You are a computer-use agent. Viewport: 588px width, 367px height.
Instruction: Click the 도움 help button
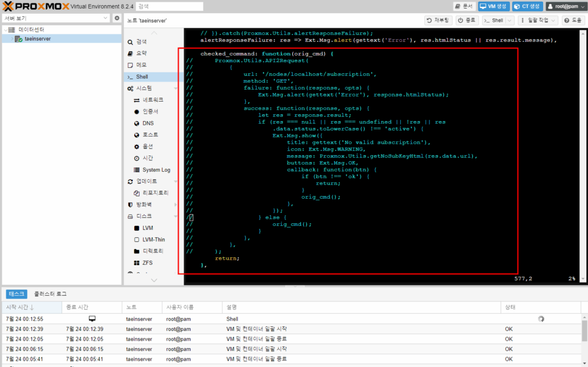point(572,20)
